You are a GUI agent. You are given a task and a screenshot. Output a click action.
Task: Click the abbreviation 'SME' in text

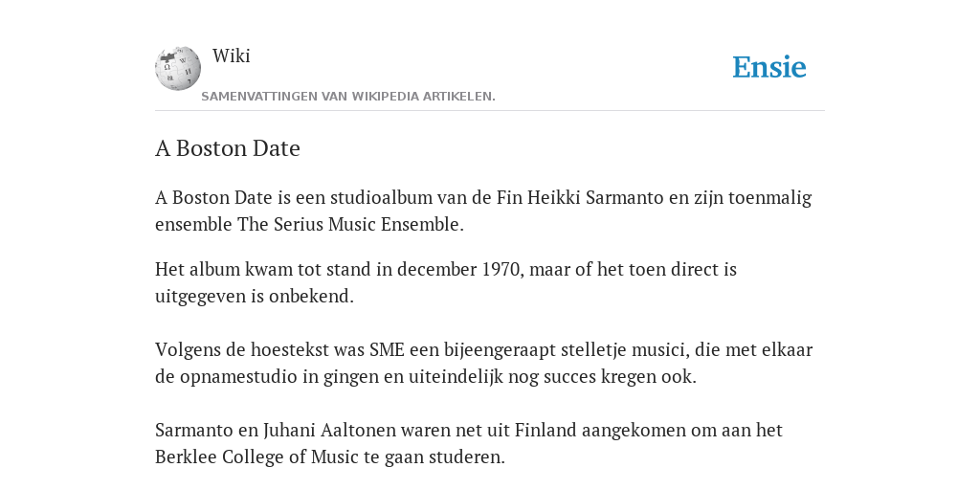pyautogui.click(x=387, y=349)
